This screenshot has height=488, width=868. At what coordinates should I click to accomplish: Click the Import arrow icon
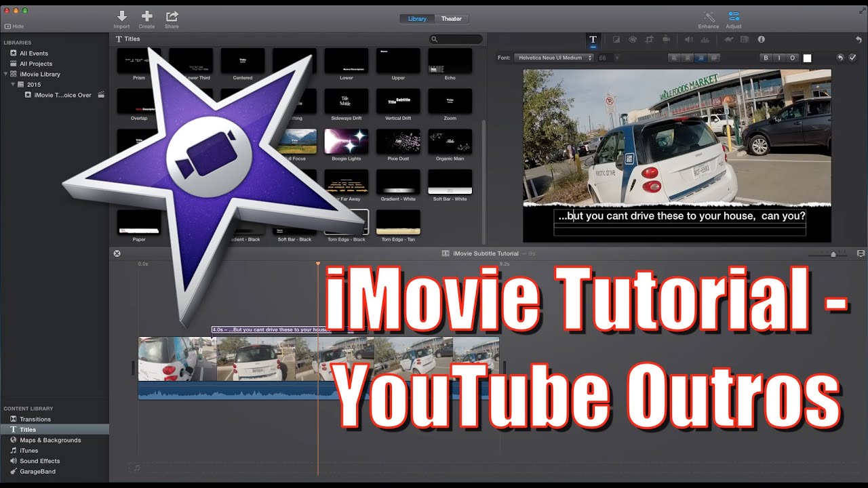click(x=122, y=16)
